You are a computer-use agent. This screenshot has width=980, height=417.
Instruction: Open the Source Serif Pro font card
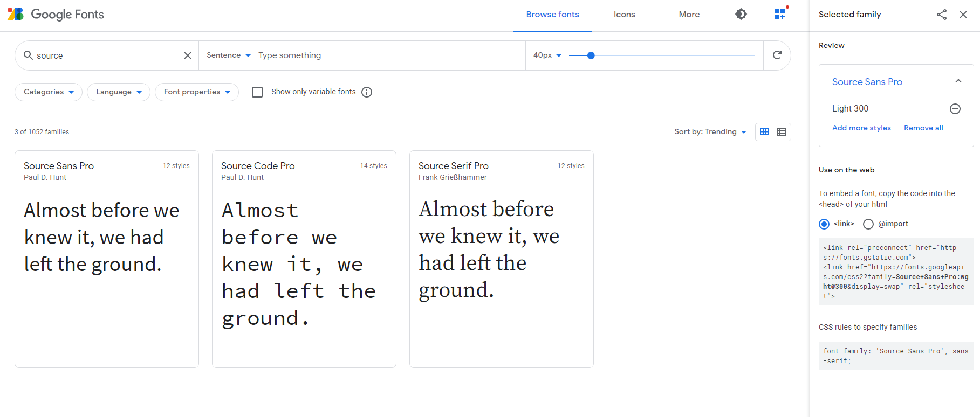tap(502, 259)
